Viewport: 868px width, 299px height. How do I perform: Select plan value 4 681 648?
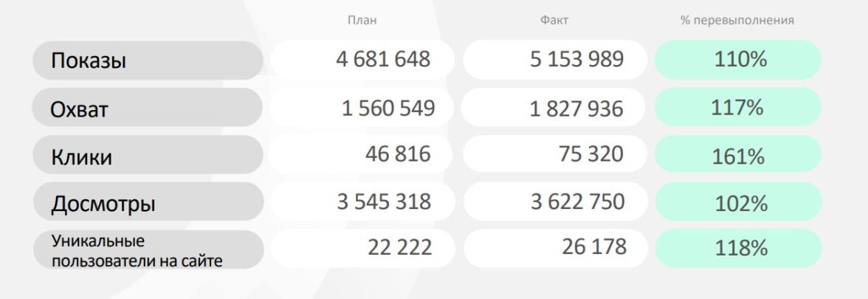coord(382,59)
